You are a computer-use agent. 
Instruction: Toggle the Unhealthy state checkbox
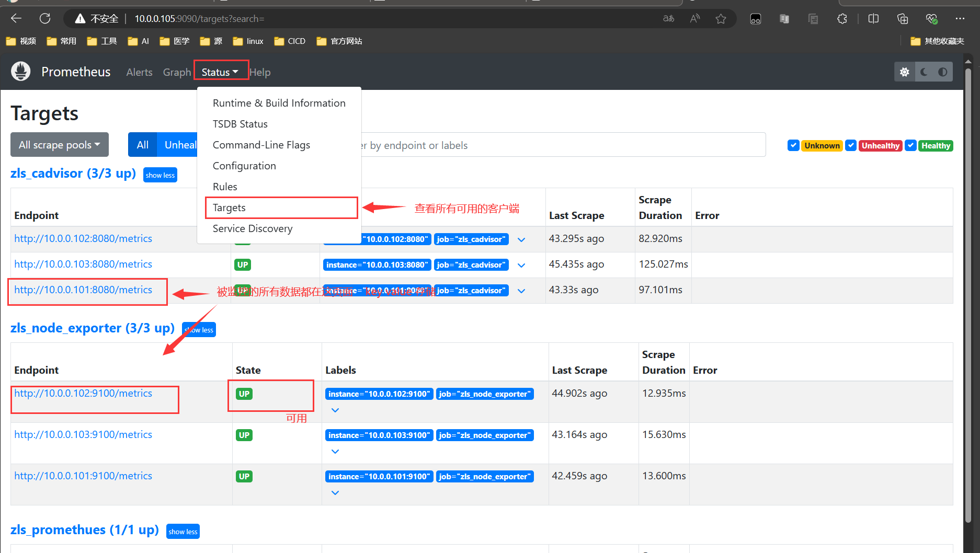pos(851,145)
